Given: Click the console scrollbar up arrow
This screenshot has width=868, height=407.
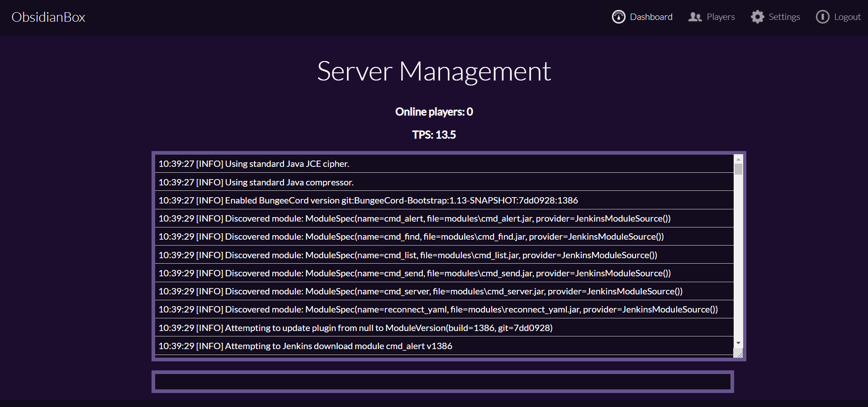Looking at the screenshot, I should [x=738, y=159].
